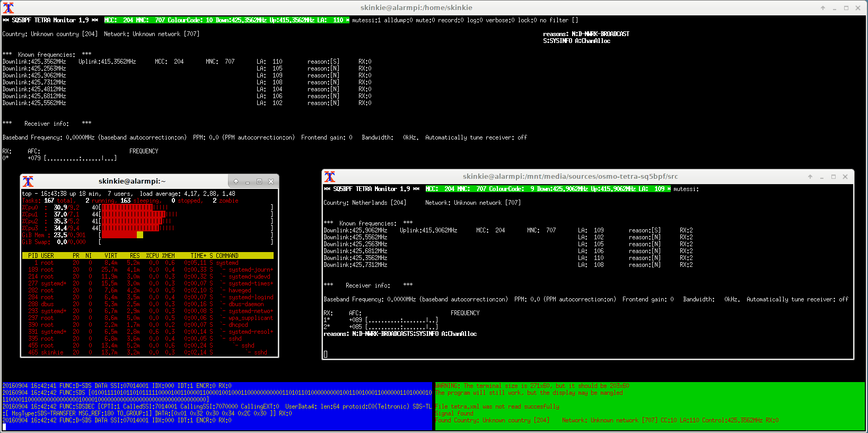
Task: Minimize the skinkie@alarmpi:~ top window
Action: click(x=248, y=181)
